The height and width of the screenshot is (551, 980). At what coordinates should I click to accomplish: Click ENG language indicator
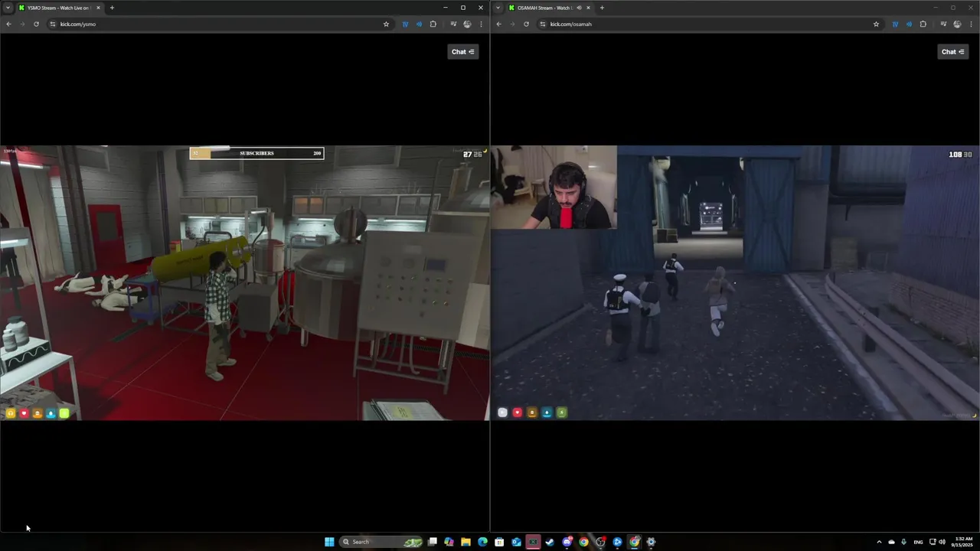coord(918,542)
